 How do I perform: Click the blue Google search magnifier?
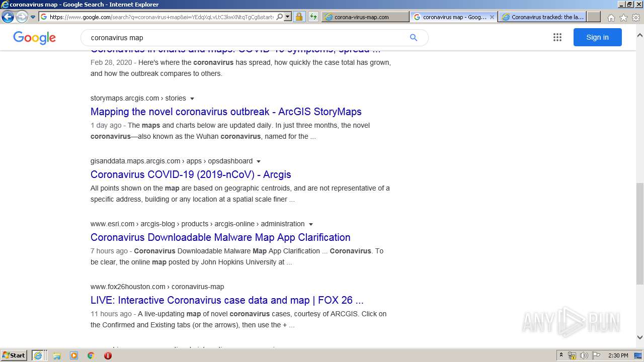(414, 38)
